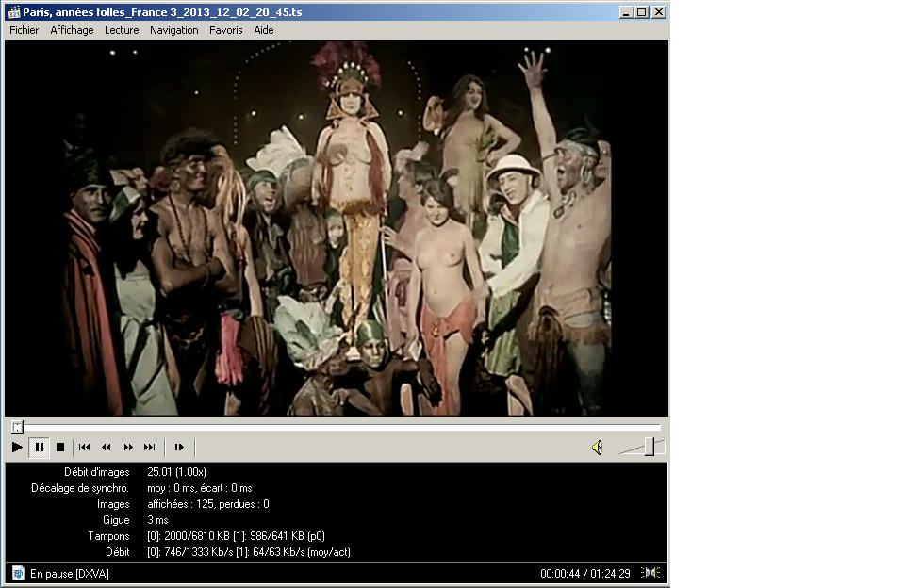Click the Gigue value '3 ms'
905x588 pixels.
157,520
